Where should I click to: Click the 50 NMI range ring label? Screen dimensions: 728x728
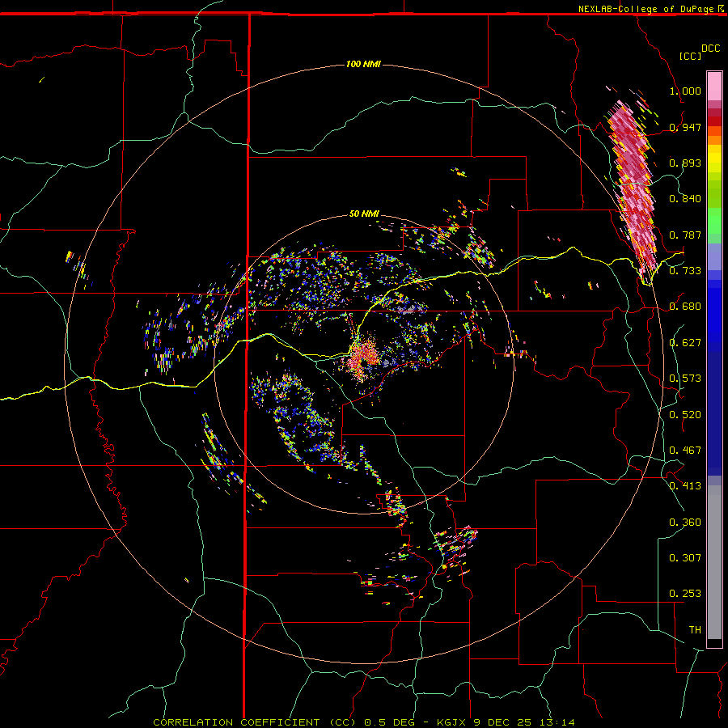364,214
